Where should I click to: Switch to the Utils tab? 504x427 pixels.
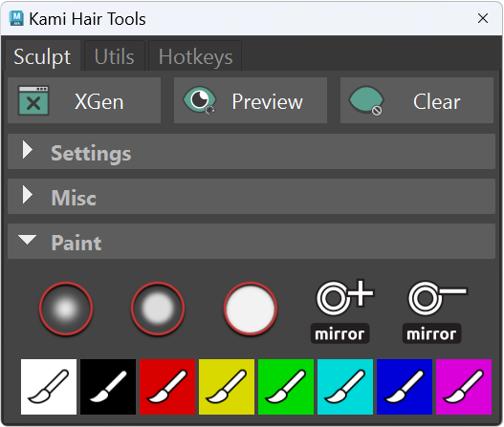click(x=115, y=56)
